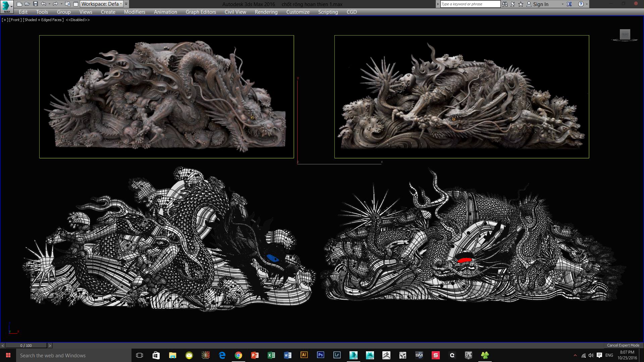Image resolution: width=644 pixels, height=362 pixels.
Task: Save the scene with the floppy icon
Action: 35,4
